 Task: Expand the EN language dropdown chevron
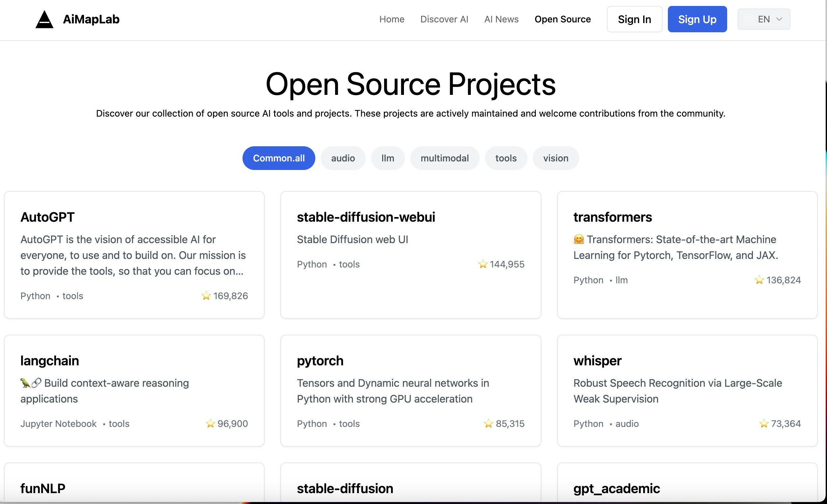tap(779, 19)
